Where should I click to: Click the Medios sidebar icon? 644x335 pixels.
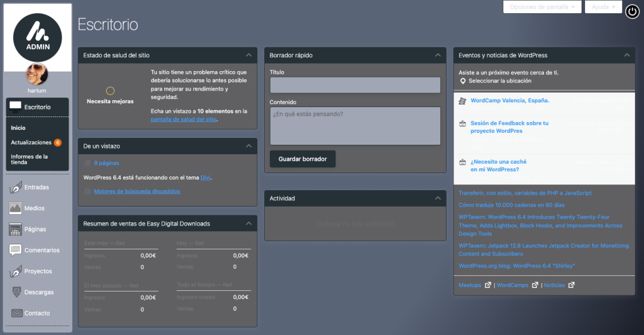point(16,208)
